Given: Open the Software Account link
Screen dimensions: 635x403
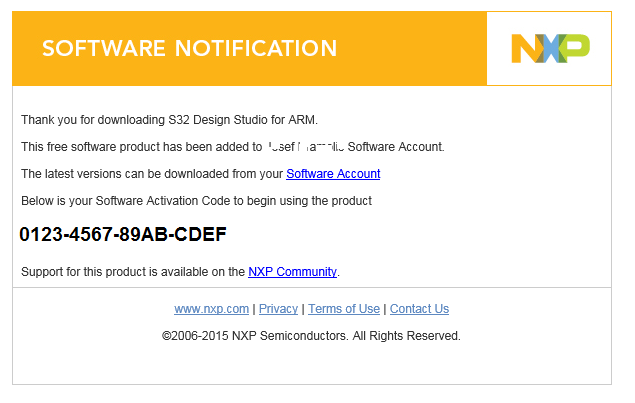Looking at the screenshot, I should pos(333,174).
